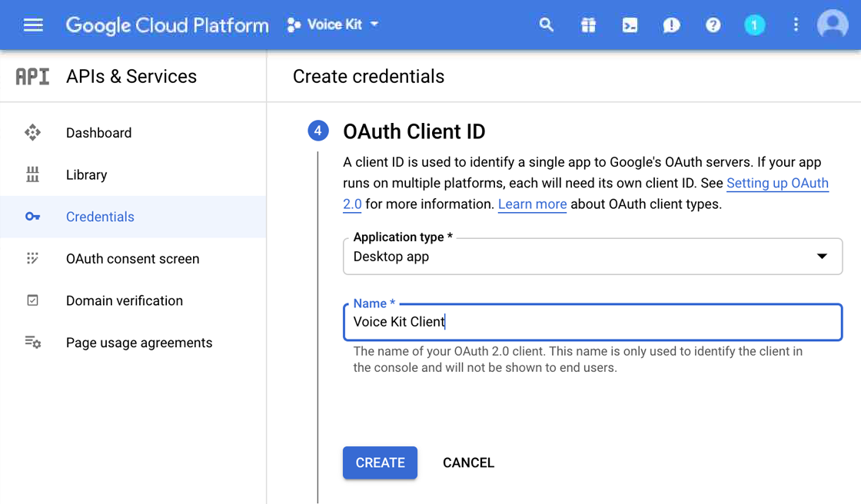
Task: Open the send feedback icon
Action: (672, 25)
